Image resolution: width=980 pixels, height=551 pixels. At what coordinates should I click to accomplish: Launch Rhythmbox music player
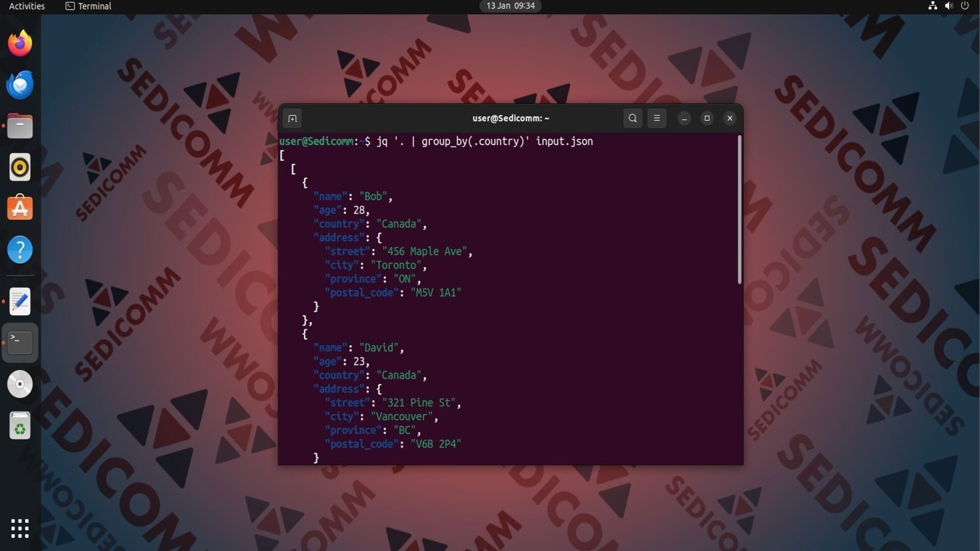(20, 167)
